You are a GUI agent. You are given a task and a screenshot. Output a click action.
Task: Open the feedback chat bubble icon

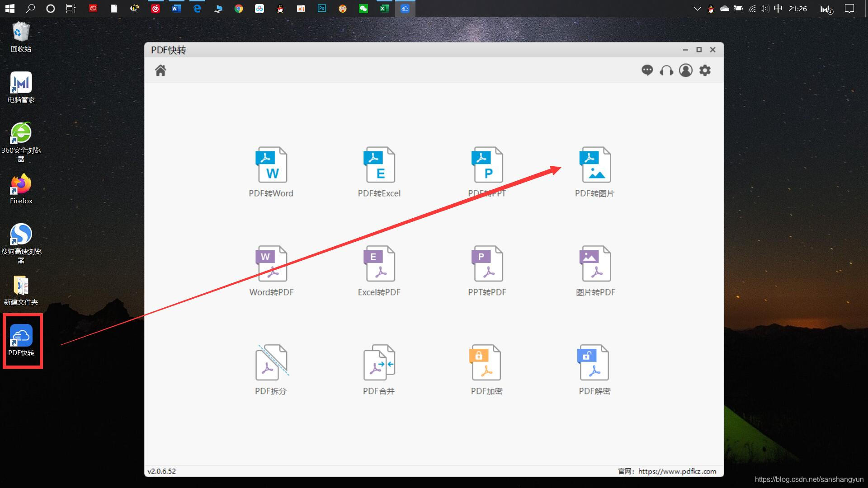[x=647, y=70]
